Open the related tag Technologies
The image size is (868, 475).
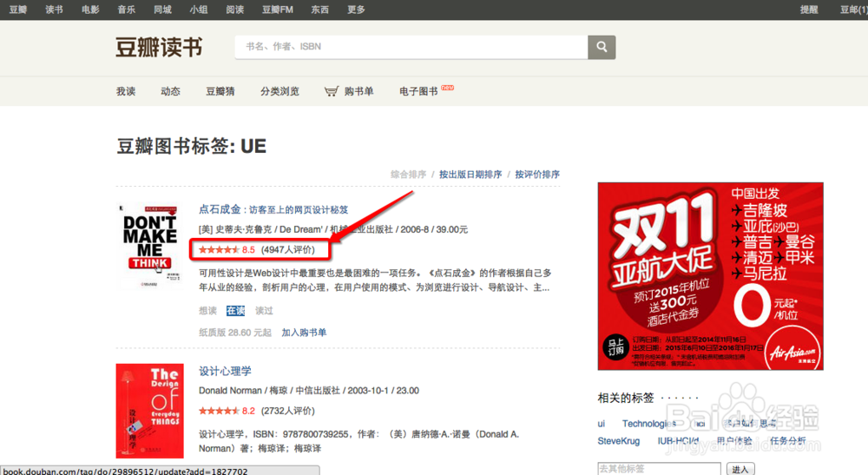pos(648,424)
